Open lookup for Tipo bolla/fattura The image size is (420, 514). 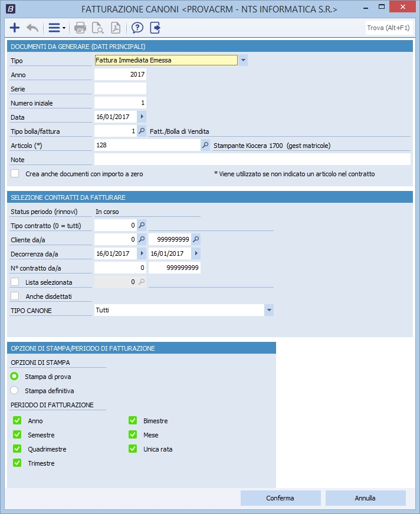142,131
